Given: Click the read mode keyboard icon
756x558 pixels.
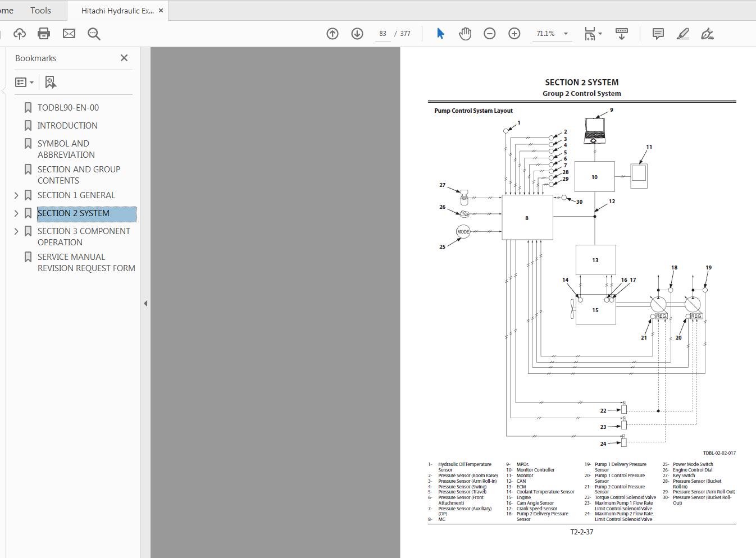Looking at the screenshot, I should [x=622, y=34].
